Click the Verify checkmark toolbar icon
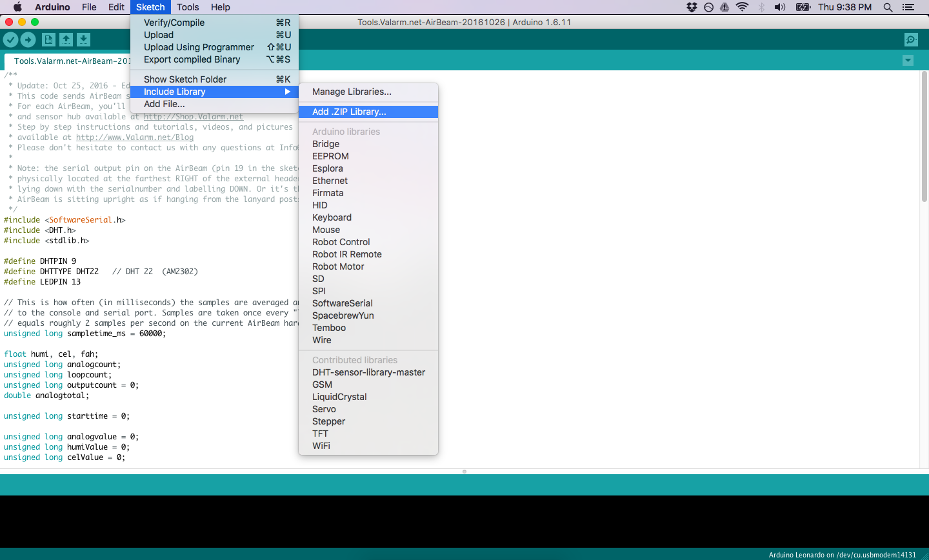The image size is (929, 560). 10,40
